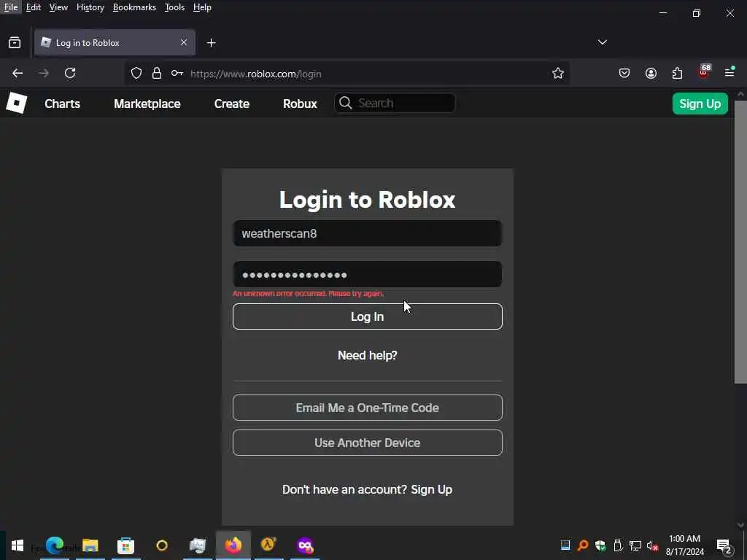Image resolution: width=747 pixels, height=560 pixels.
Task: Open File Explorer from the taskbar
Action: [90, 545]
